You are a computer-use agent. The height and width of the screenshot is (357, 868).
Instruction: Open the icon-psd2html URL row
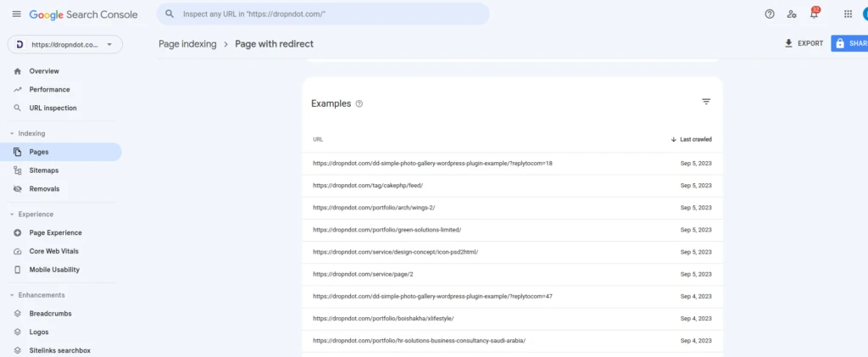pyautogui.click(x=512, y=252)
